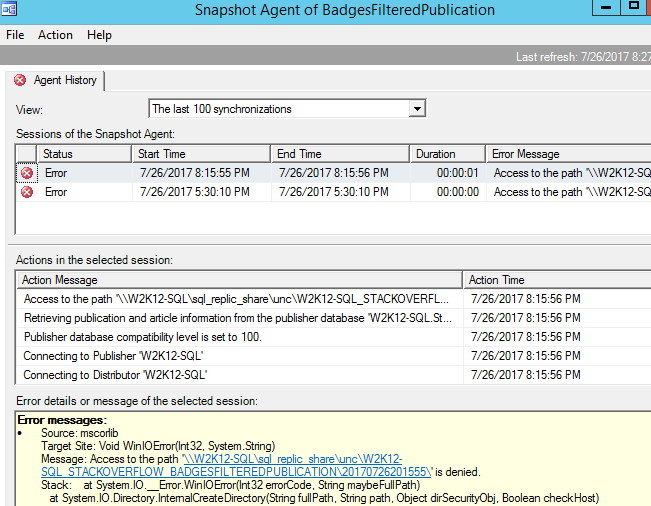Sort sessions by the End Time column
Screen dimensions: 651x506
pos(340,154)
